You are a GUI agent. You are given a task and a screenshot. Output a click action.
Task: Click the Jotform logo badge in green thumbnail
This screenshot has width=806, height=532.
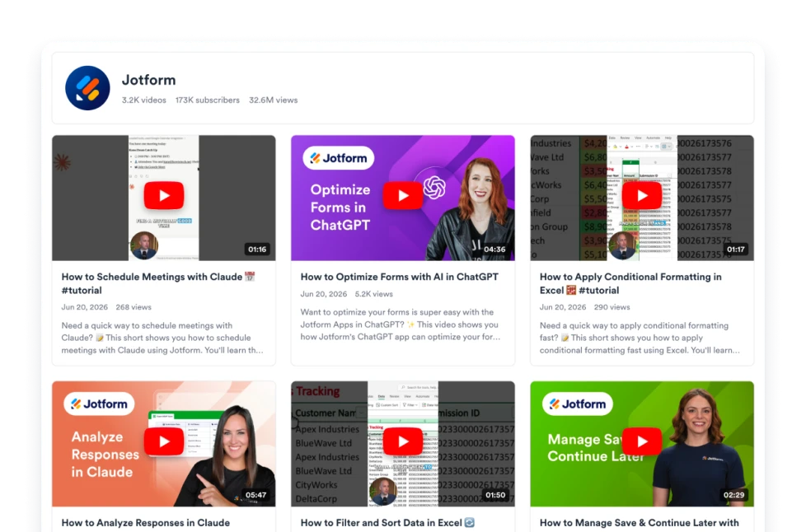point(577,404)
